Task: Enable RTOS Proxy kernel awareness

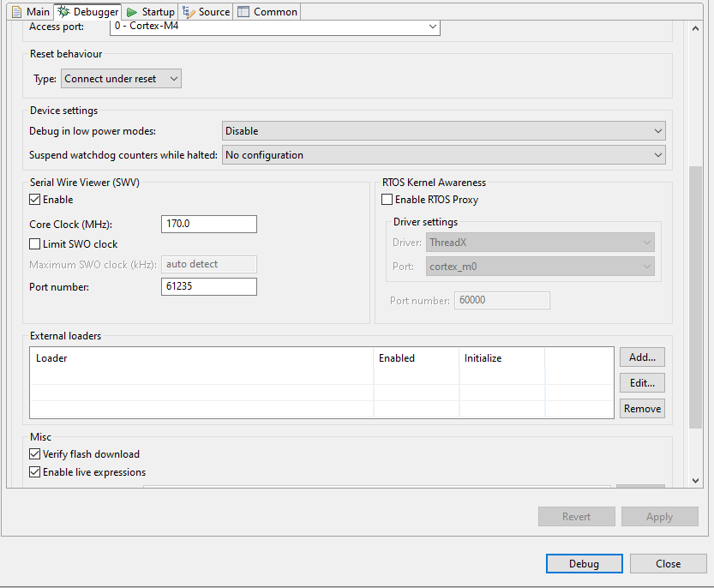Action: point(387,199)
